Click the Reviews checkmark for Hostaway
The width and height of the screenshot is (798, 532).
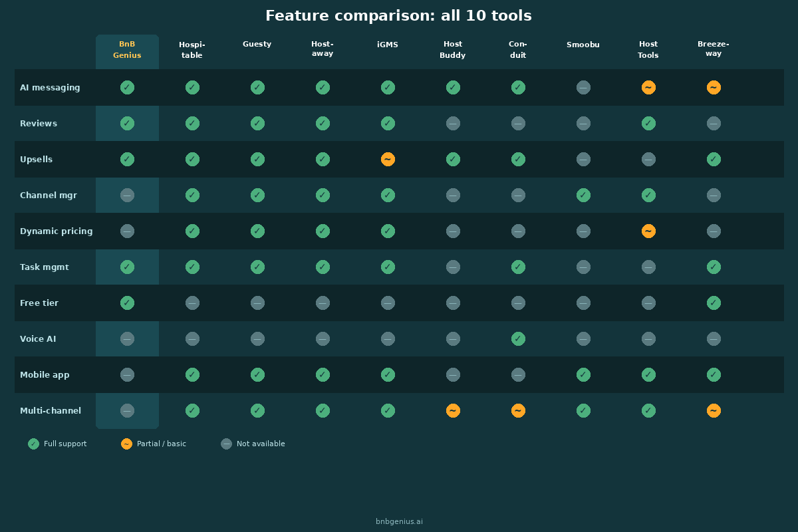coord(323,123)
